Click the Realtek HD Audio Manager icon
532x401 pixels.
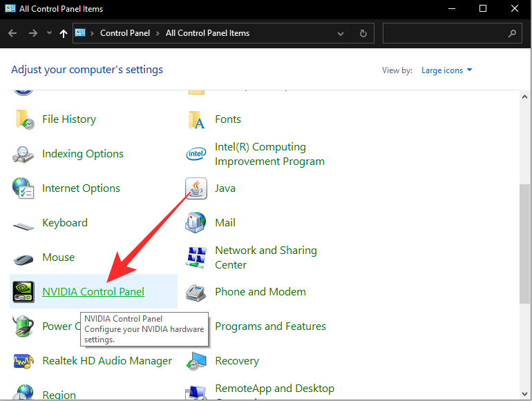[24, 361]
